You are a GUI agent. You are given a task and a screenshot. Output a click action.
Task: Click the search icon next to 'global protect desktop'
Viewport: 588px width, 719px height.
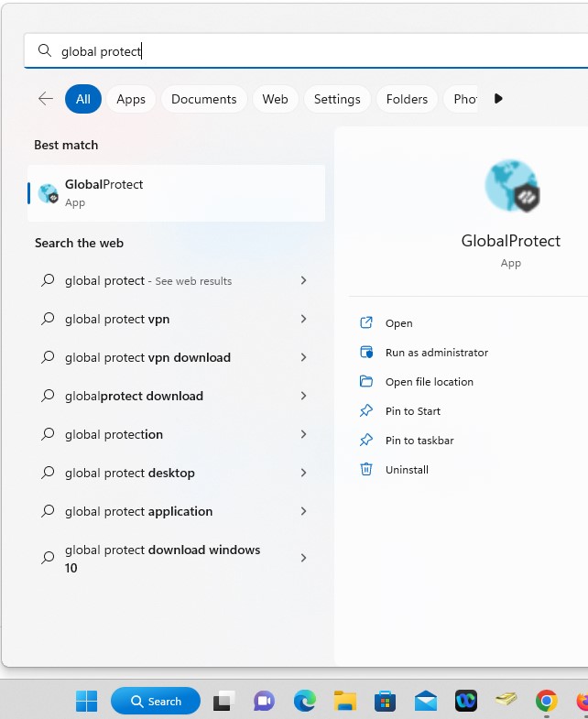point(48,473)
